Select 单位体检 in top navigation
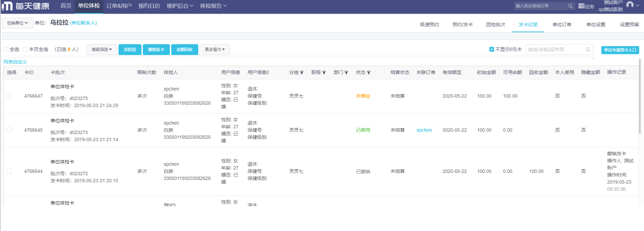This screenshot has width=644, height=231. 89,6
